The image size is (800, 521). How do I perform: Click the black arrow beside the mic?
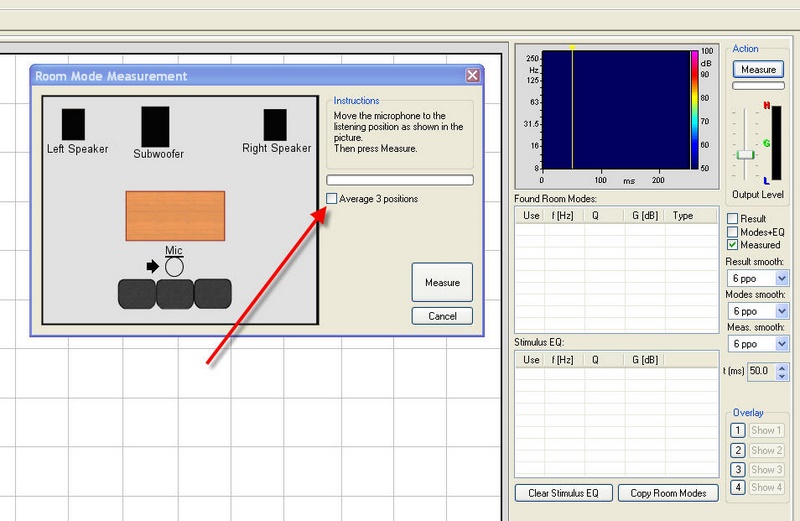coord(153,266)
